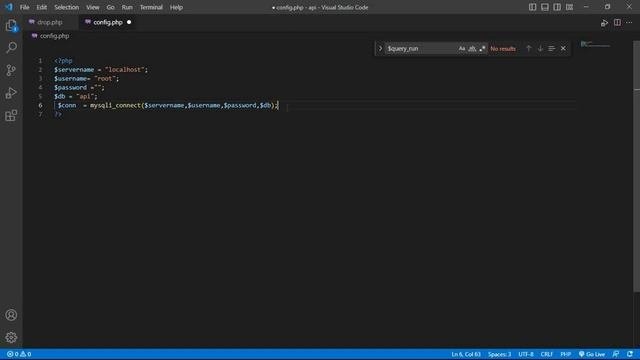Split the editor to the right

(x=617, y=22)
